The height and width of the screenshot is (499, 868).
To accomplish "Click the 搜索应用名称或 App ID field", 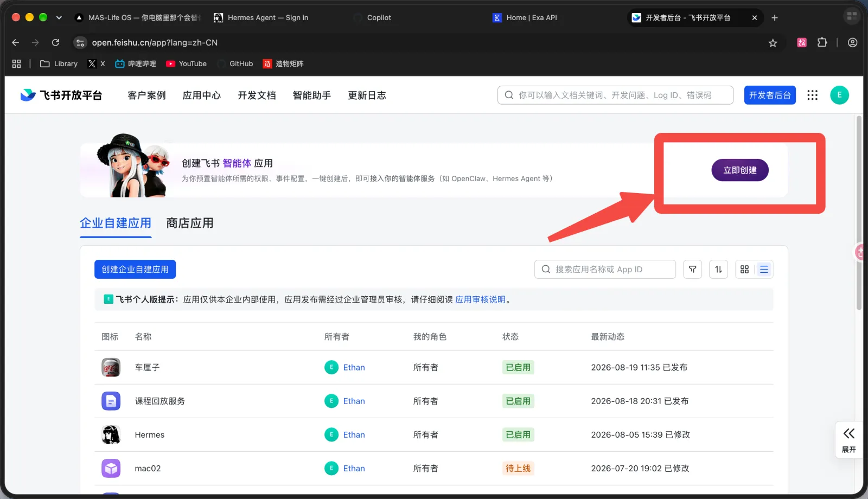I will coord(605,269).
